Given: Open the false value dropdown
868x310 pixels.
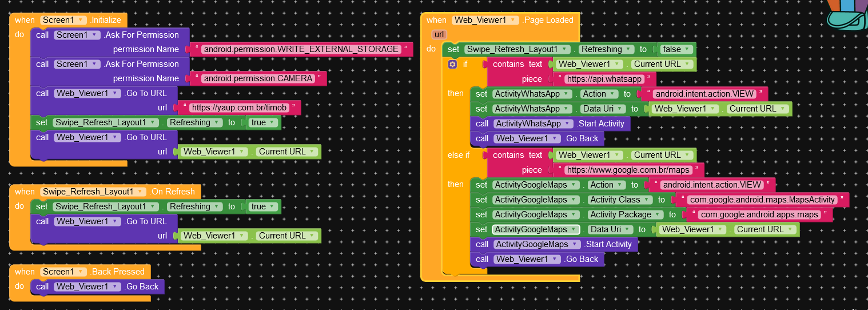Looking at the screenshot, I should (676, 49).
